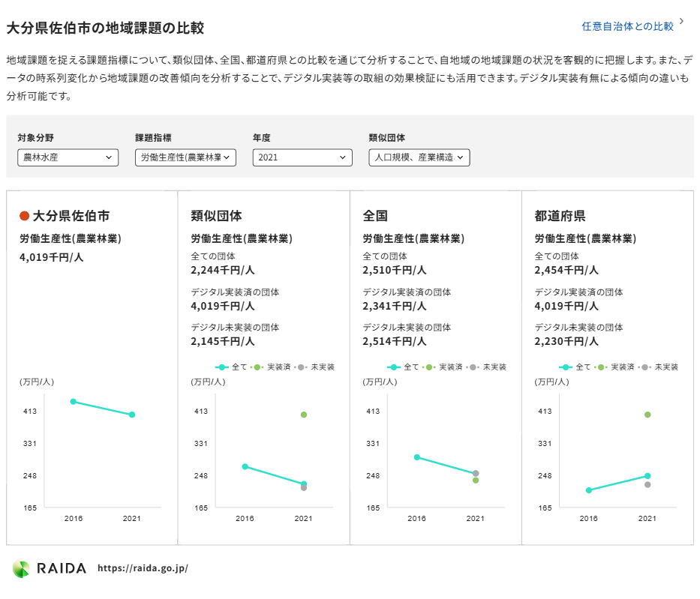Expand the 年度 dropdown showing 2021

click(x=302, y=157)
